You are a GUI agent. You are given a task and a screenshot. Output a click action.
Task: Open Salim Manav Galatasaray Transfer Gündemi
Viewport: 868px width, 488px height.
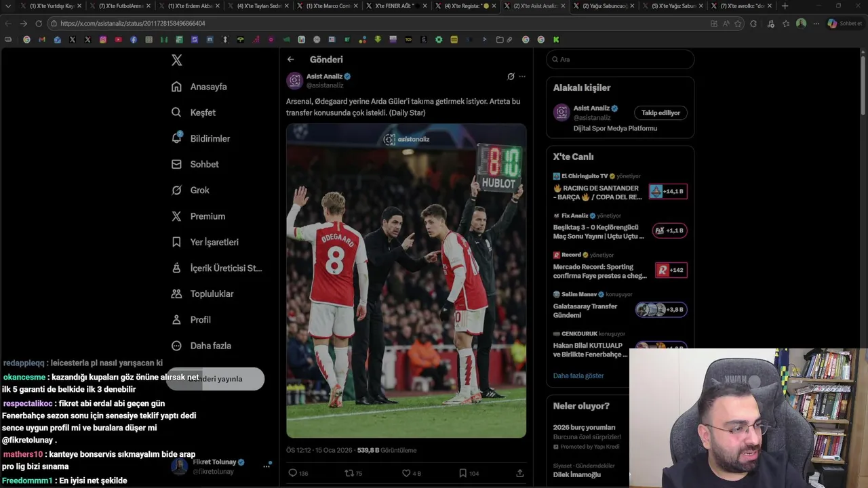(620, 304)
